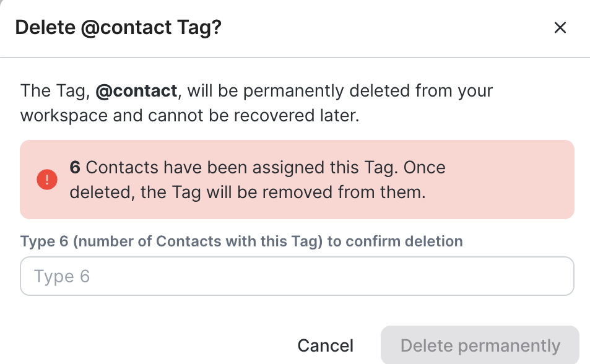590x364 pixels.
Task: Click 'workspace and cannot be recovered later' text
Action: coord(189,116)
